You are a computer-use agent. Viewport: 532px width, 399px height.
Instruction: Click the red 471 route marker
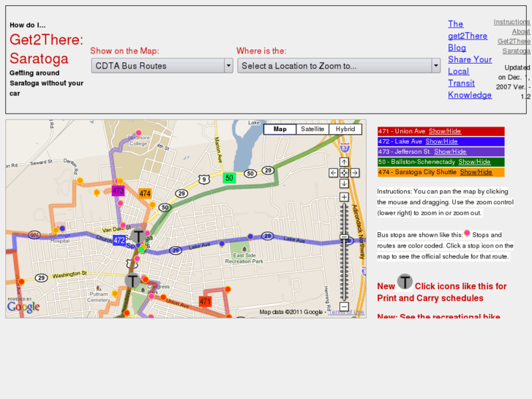(x=206, y=301)
